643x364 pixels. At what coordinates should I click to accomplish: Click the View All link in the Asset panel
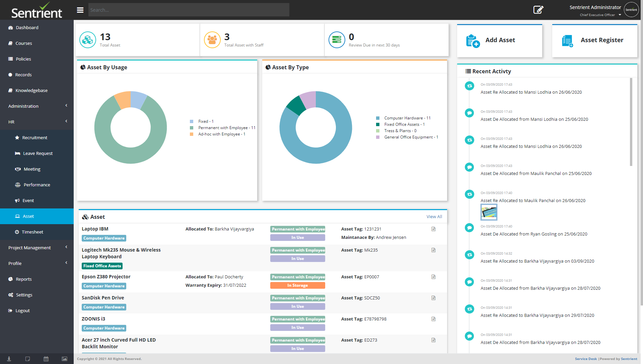(434, 216)
